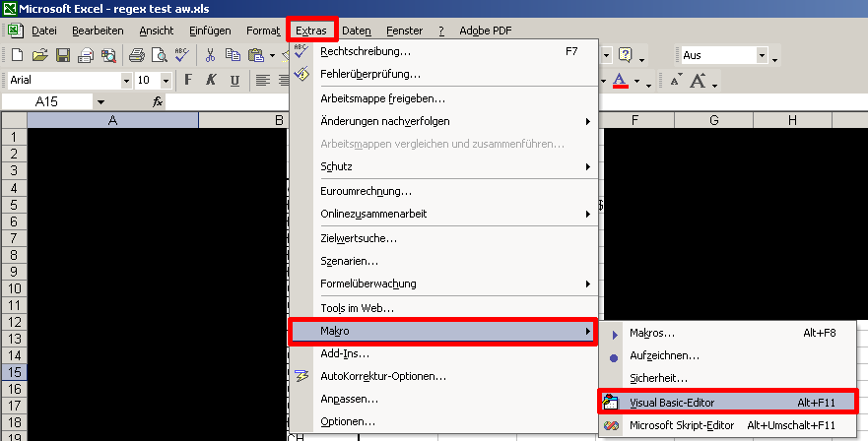Screen dimensions: 868x441
Task: Launch the Visual Basic-Editor
Action: [728, 403]
